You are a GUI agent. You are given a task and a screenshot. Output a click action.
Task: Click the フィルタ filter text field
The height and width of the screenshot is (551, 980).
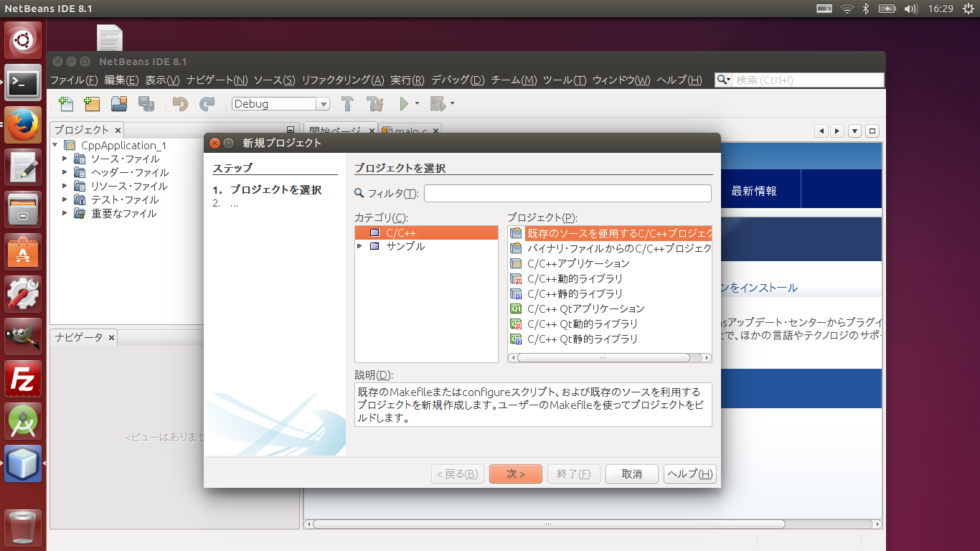coord(567,193)
